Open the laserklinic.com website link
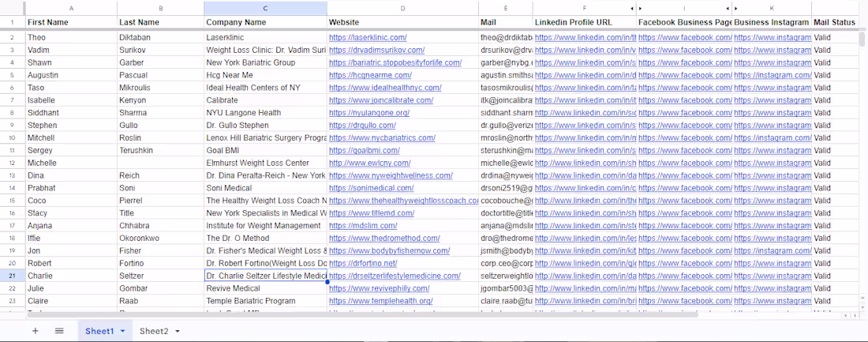 pos(369,38)
